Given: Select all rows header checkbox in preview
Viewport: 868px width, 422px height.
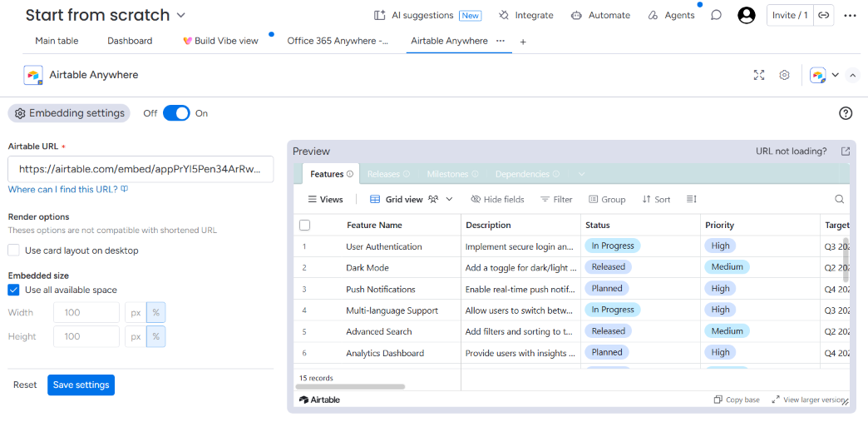Looking at the screenshot, I should pos(304,225).
